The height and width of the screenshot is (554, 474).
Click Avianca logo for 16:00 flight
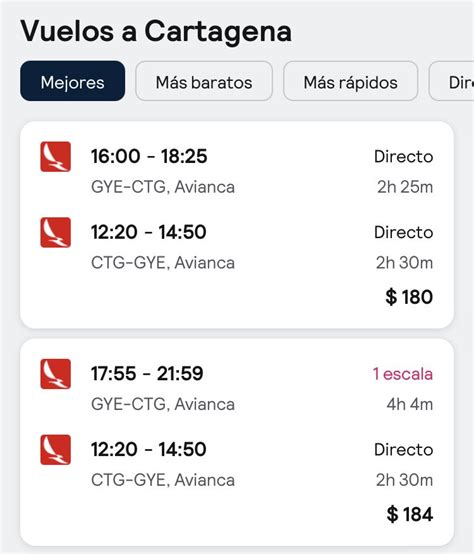(x=55, y=157)
